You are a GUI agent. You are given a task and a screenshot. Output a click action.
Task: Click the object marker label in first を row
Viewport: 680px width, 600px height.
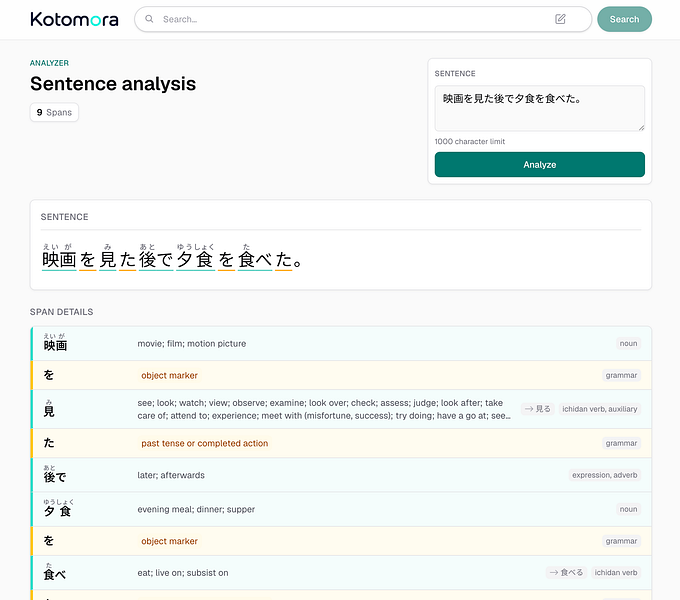(170, 375)
